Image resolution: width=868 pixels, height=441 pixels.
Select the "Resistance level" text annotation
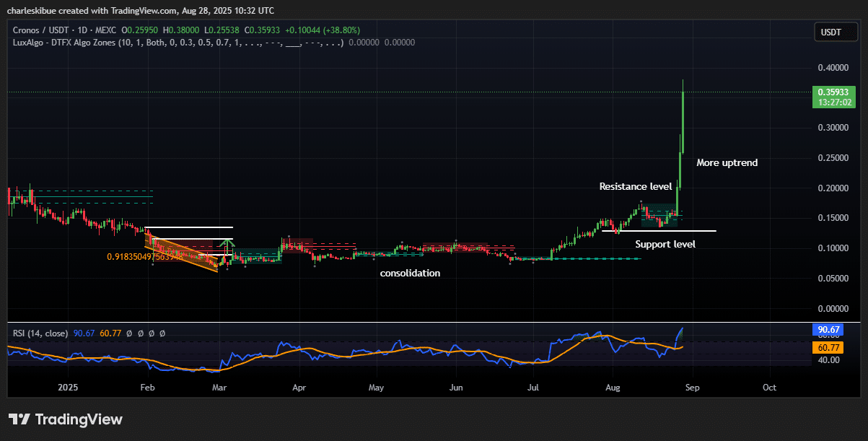click(635, 187)
